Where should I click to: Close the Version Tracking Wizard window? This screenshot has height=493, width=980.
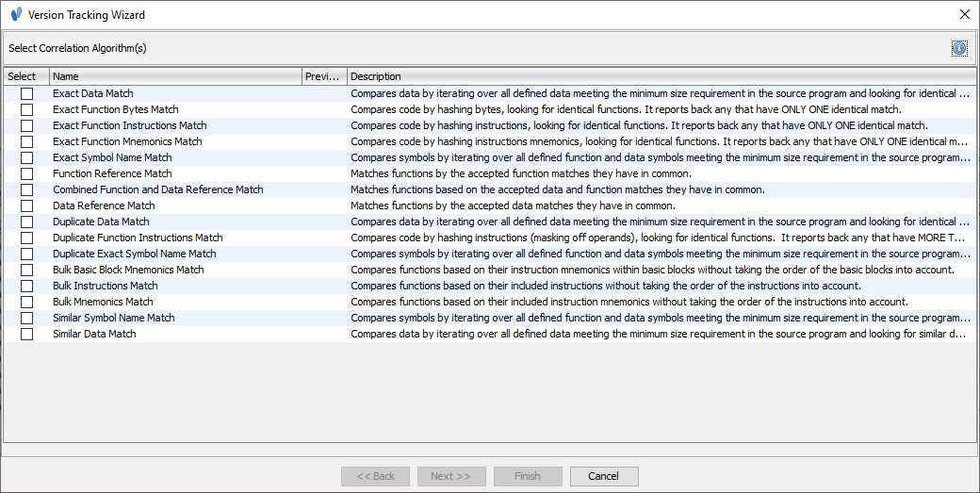click(964, 14)
